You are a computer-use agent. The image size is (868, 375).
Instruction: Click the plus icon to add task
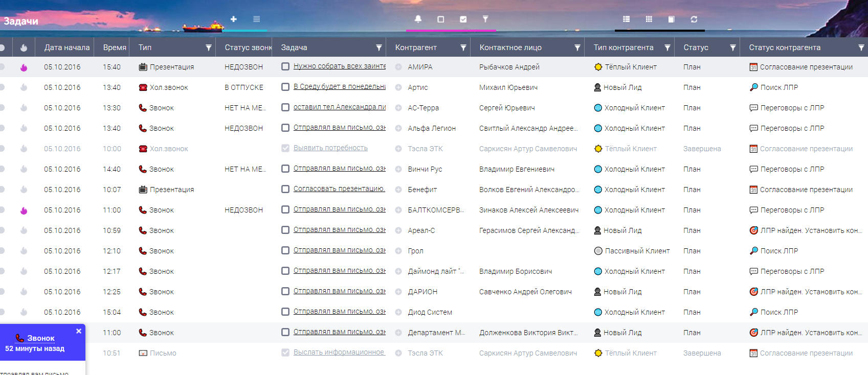(233, 19)
